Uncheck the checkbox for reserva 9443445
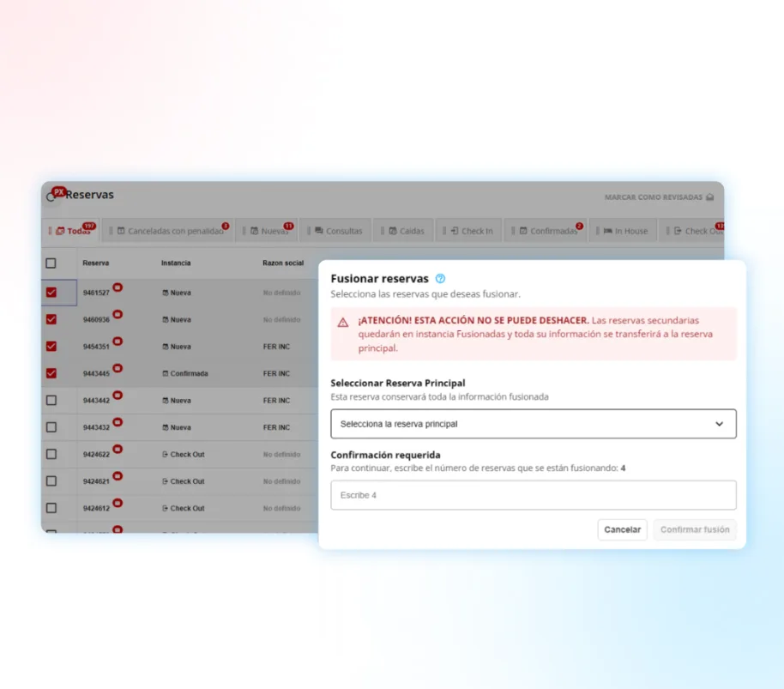The image size is (784, 689). (51, 373)
